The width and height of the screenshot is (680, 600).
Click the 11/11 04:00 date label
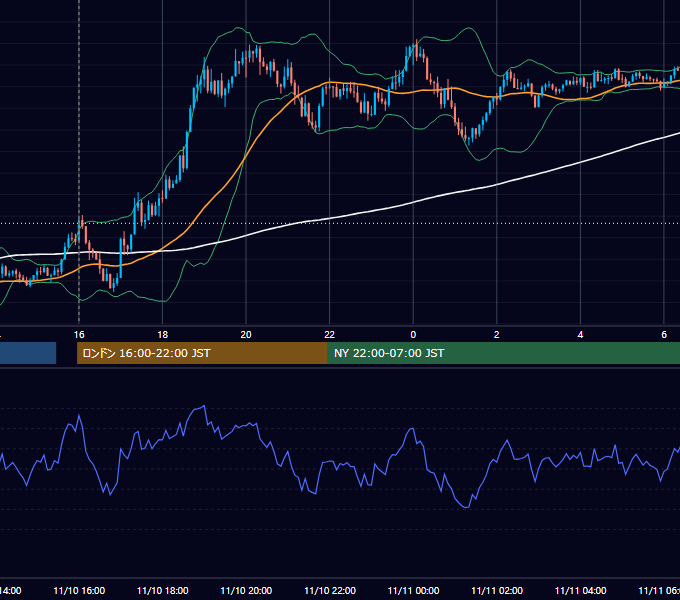click(581, 590)
